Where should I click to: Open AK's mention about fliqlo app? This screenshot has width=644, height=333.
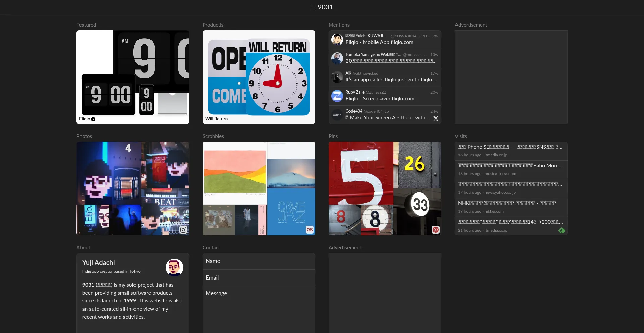391,80
